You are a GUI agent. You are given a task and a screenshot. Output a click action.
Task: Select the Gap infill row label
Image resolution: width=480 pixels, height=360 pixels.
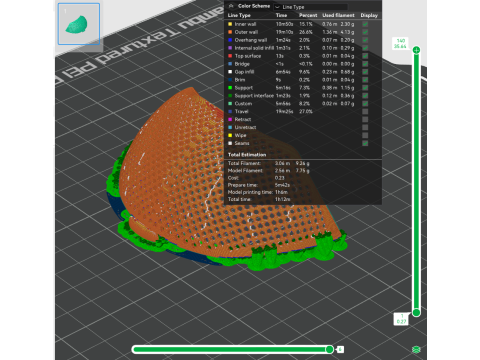pyautogui.click(x=244, y=72)
